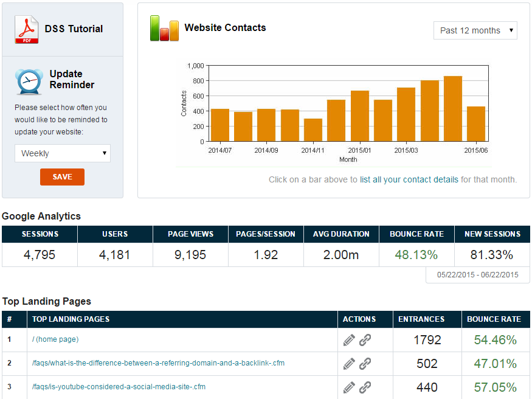
Task: Open the DSS Tutorial PDF icon
Action: click(27, 30)
